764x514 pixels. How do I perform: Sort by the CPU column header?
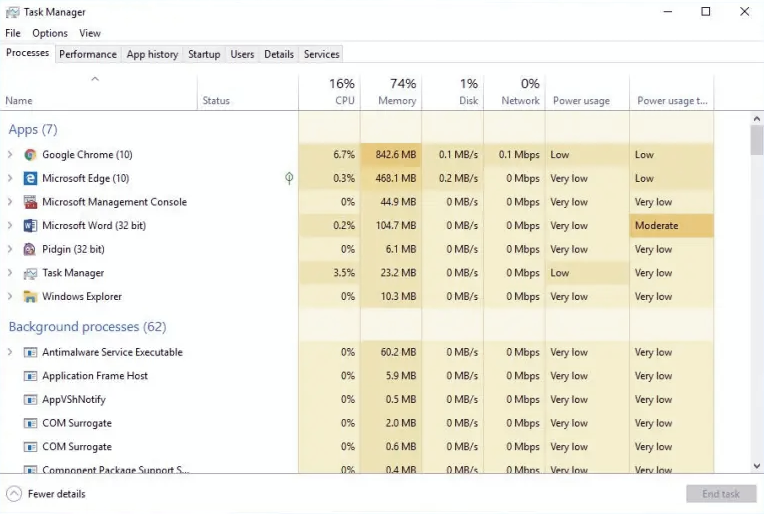pyautogui.click(x=330, y=93)
